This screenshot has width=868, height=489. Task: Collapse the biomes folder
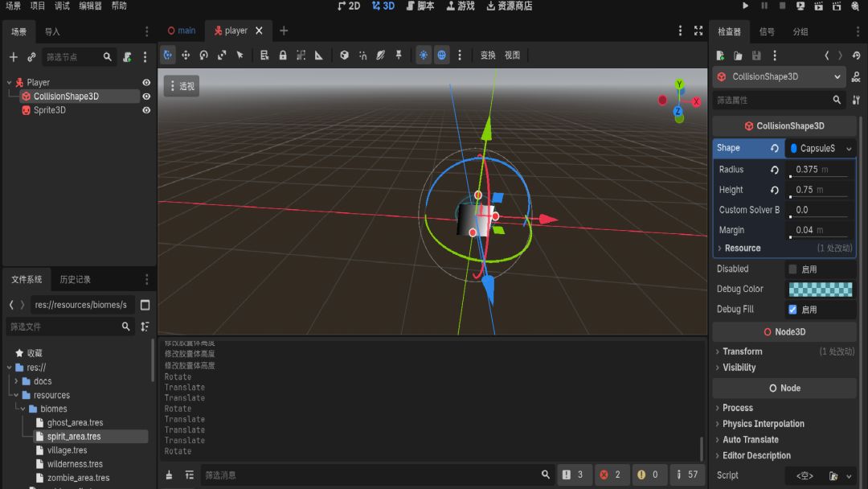23,409
